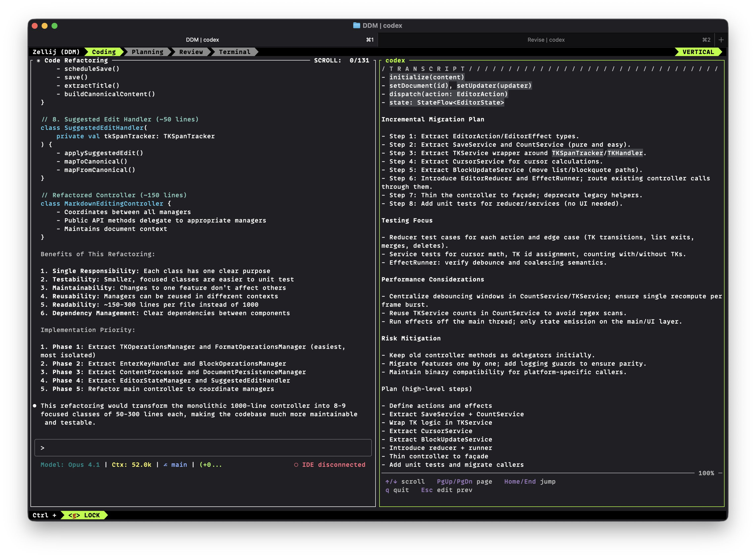Click the 100% scroll percentage indicator

click(706, 473)
